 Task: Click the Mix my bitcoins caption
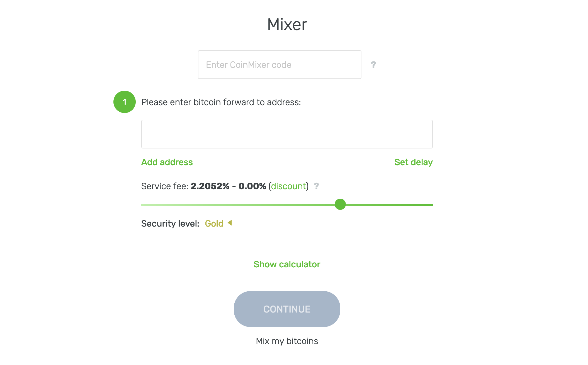click(x=287, y=341)
